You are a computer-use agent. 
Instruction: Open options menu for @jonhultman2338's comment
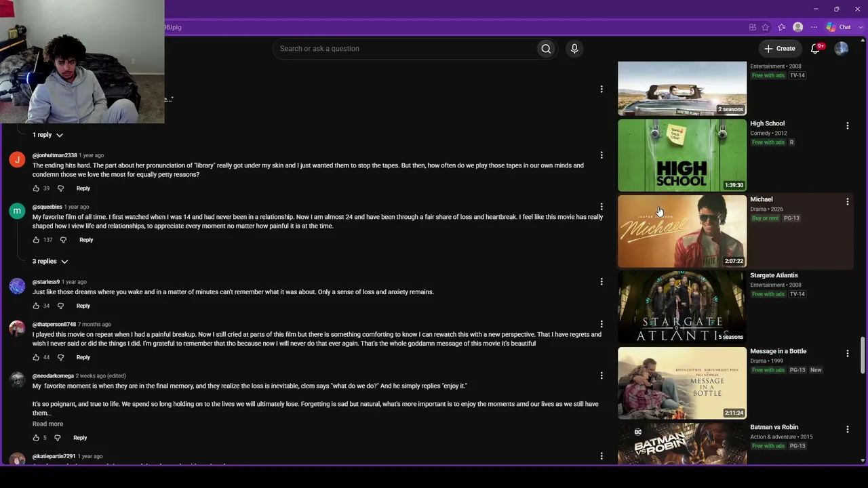coord(601,155)
